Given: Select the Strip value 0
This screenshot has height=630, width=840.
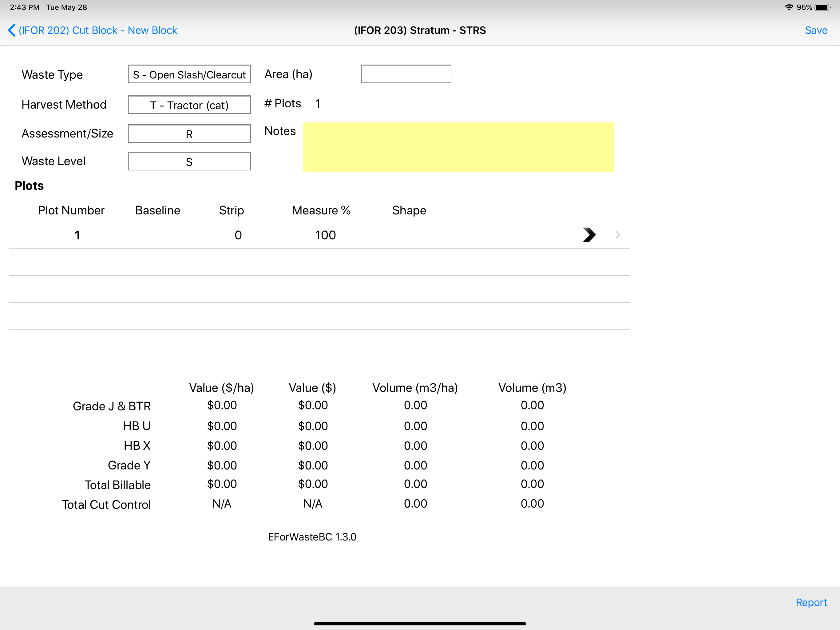Looking at the screenshot, I should pyautogui.click(x=238, y=235).
